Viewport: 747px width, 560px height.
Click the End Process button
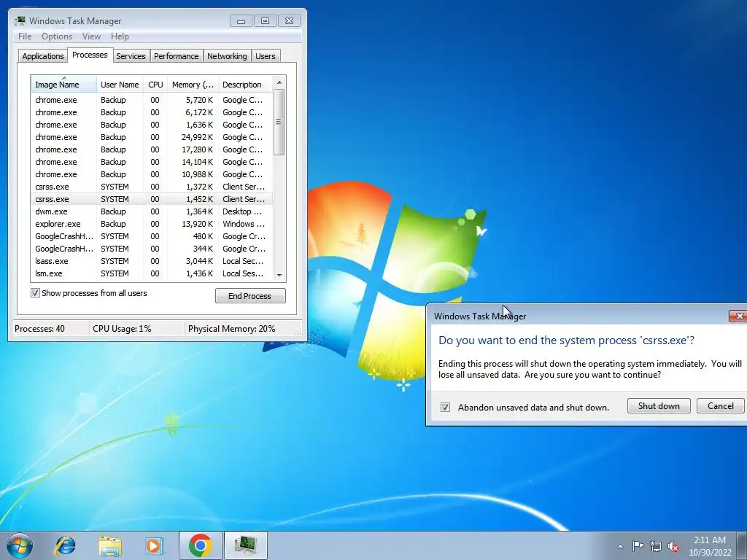point(250,296)
